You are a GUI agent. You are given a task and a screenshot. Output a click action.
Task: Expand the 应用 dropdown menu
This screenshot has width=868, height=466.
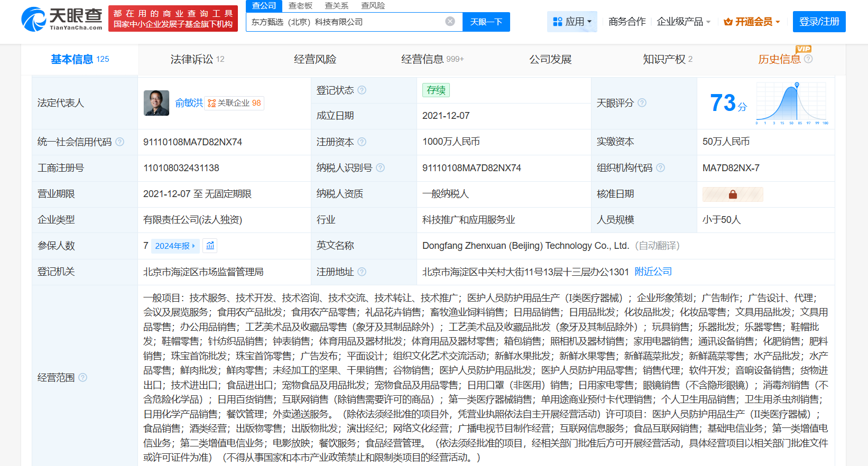[572, 22]
